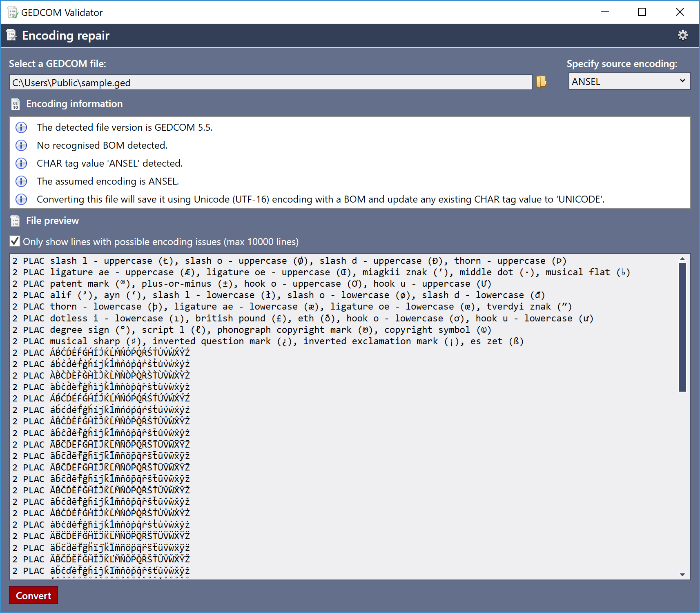Click info icon beside assumed encoding message
The width and height of the screenshot is (700, 613).
(21, 181)
